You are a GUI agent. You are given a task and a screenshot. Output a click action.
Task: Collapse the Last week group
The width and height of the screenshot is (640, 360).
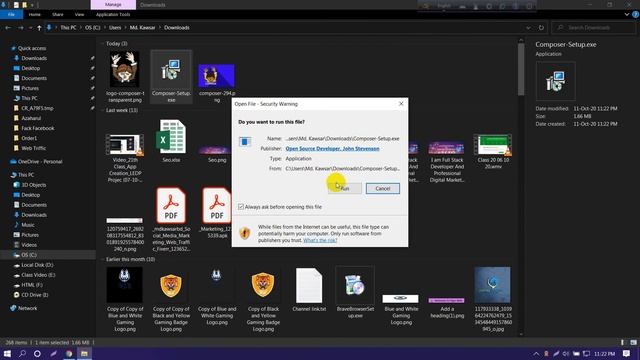102,110
